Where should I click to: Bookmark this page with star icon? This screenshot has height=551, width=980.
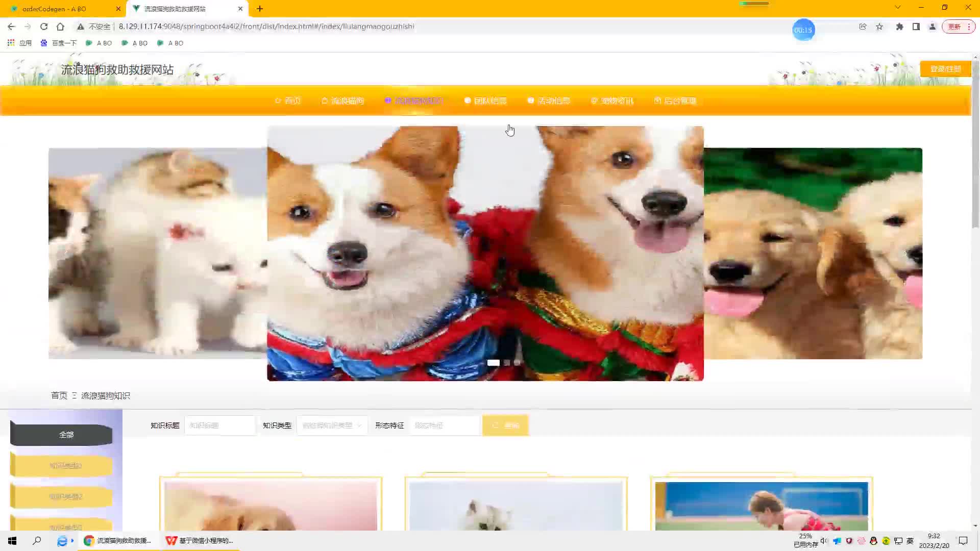click(x=879, y=27)
